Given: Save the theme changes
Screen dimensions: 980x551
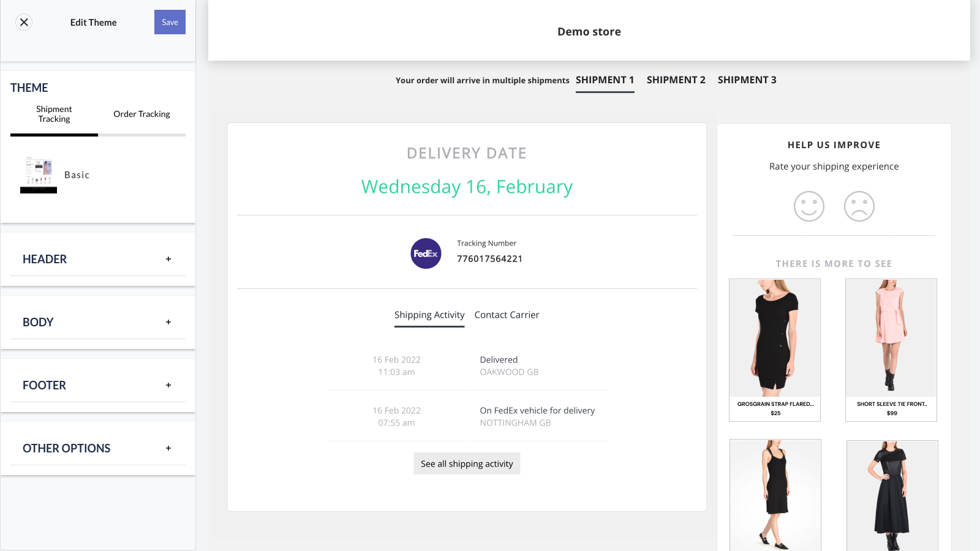Looking at the screenshot, I should tap(170, 22).
